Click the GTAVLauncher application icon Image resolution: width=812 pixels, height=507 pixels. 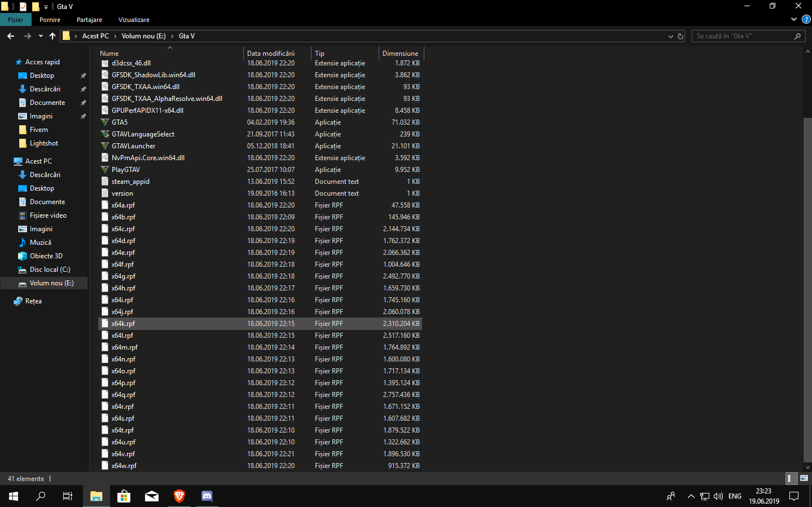[x=105, y=146]
